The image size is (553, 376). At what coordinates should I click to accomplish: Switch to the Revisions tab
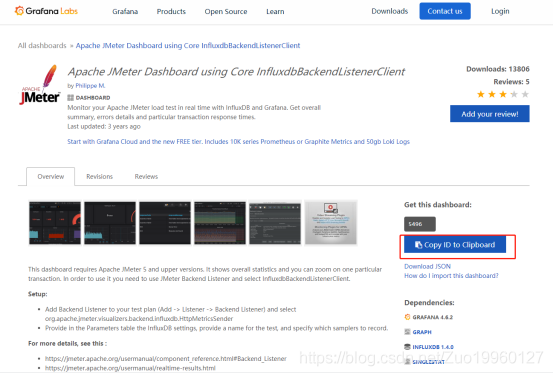coord(99,176)
